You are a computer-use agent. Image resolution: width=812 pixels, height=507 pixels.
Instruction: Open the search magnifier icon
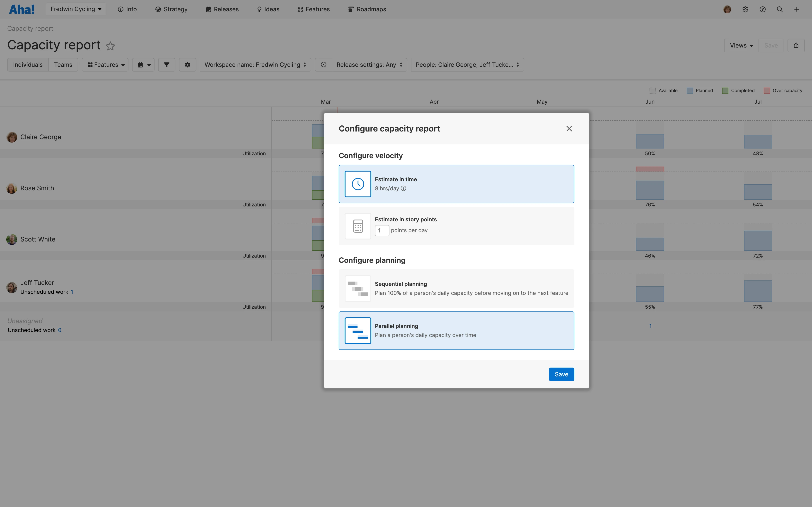coord(779,9)
